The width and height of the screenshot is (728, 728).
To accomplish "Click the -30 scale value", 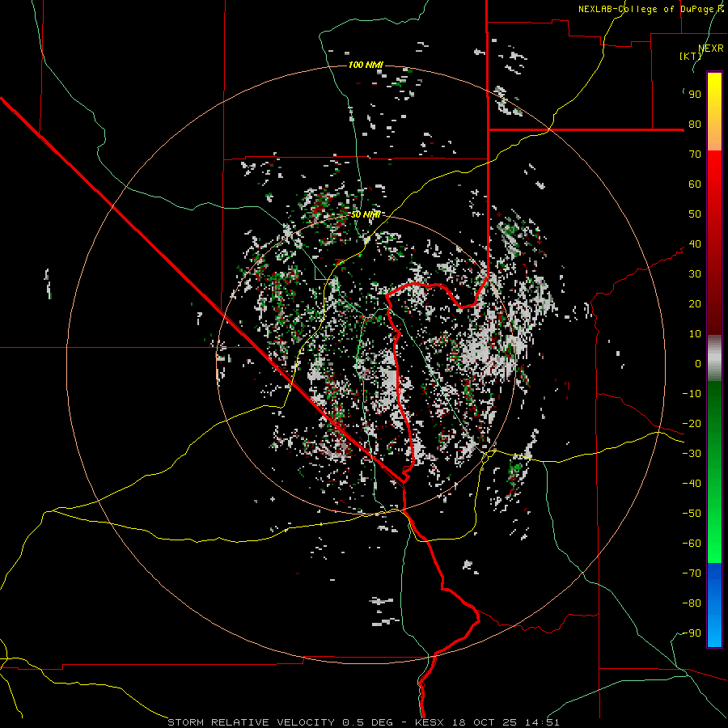I will coord(692,454).
